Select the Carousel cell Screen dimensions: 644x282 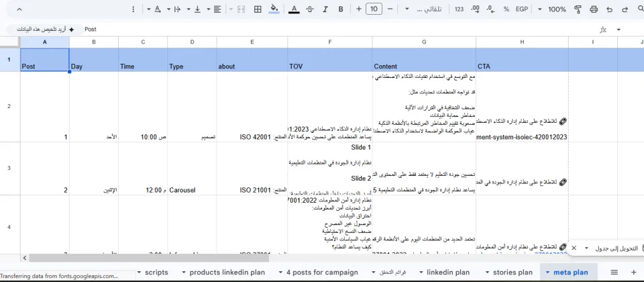tap(192, 169)
